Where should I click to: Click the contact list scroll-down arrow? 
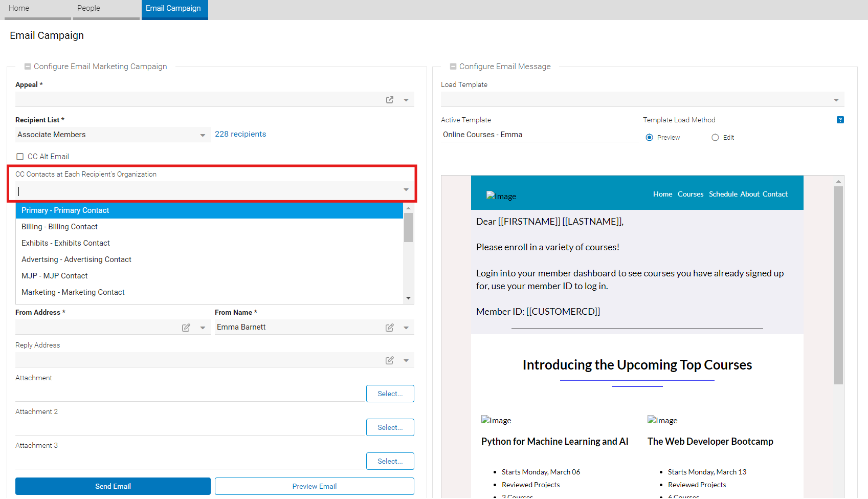(x=408, y=298)
